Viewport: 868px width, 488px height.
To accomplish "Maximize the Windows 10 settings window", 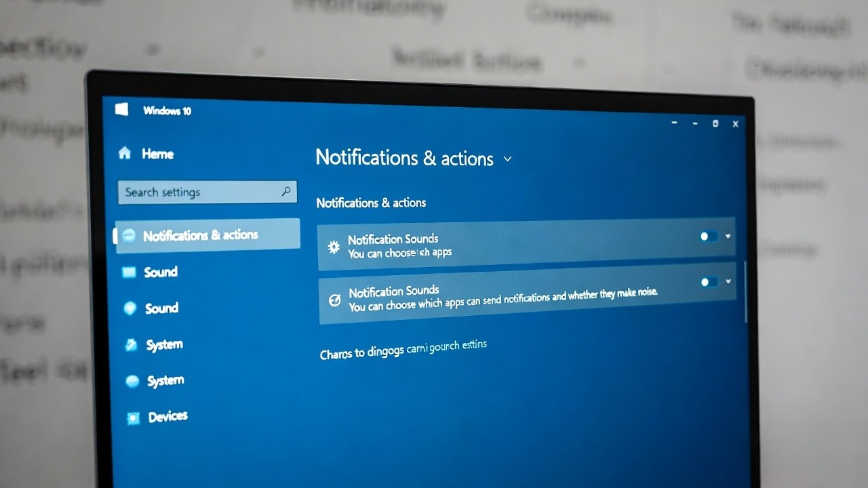I will pos(715,123).
